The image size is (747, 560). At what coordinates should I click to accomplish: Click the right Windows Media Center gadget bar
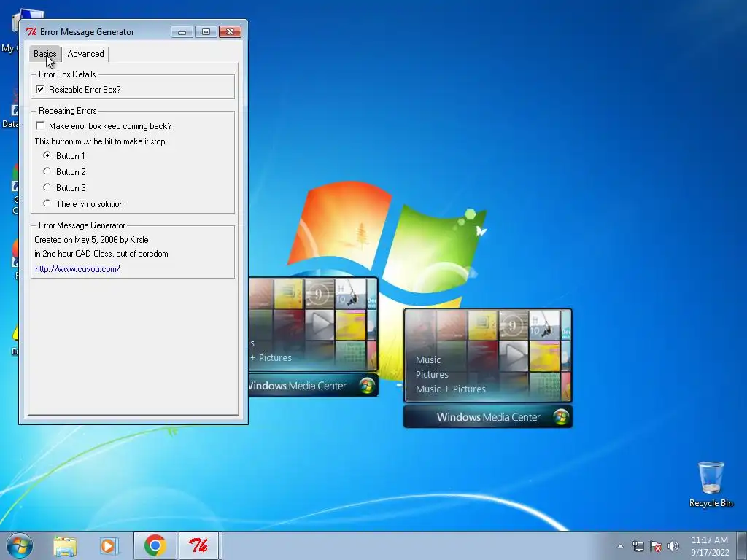(488, 416)
